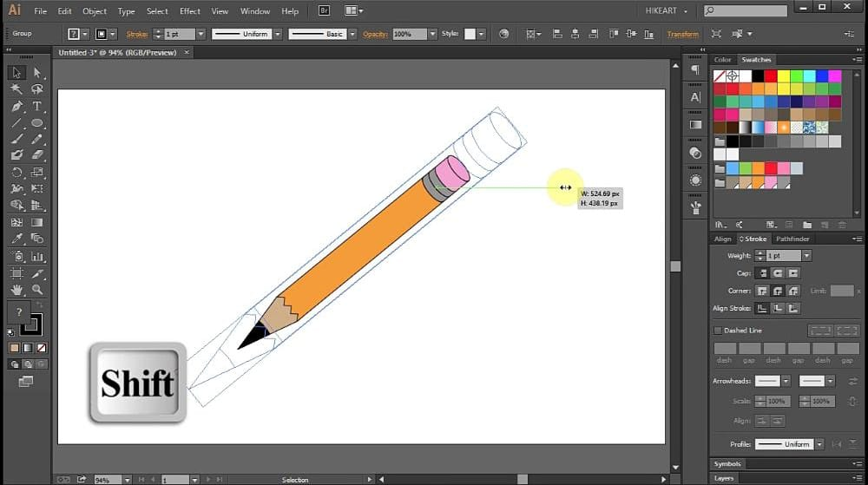Screen dimensions: 868x485
Task: Set Projecting Cap stroke option
Action: click(x=793, y=273)
